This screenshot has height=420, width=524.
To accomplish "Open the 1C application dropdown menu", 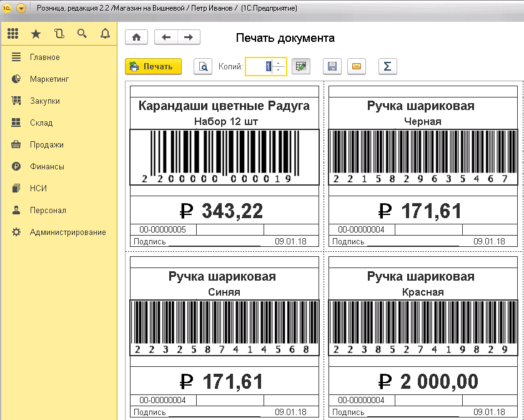I will [x=21, y=9].
